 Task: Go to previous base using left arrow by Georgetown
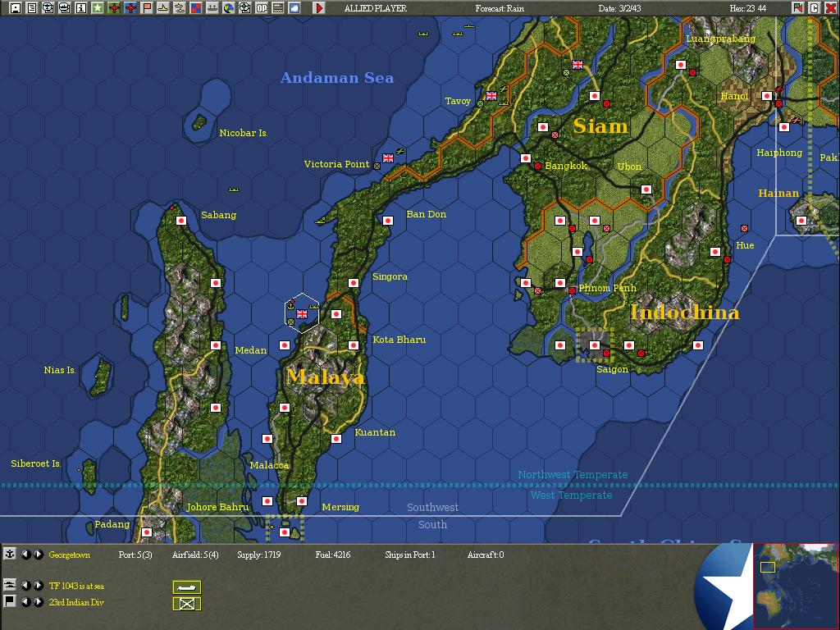25,555
